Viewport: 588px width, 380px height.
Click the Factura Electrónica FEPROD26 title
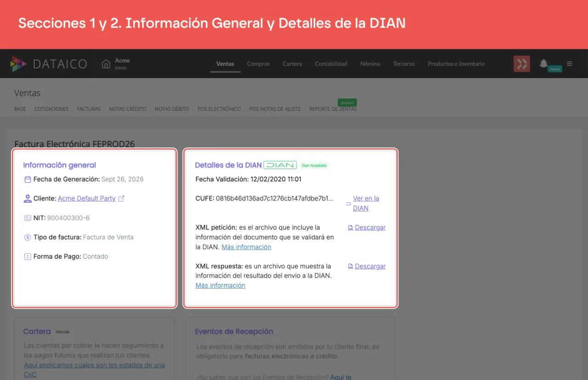tap(74, 144)
